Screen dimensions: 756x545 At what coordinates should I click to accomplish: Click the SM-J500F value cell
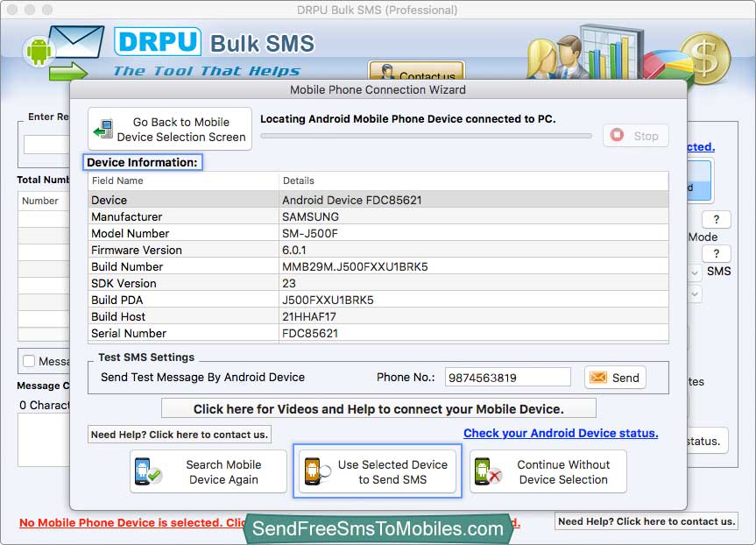tap(310, 233)
